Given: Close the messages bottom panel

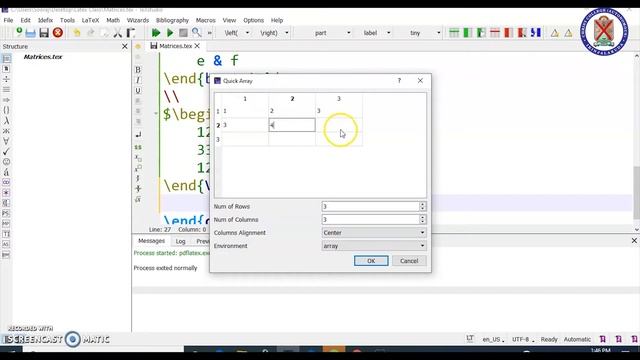Looking at the screenshot, I should 634,241.
